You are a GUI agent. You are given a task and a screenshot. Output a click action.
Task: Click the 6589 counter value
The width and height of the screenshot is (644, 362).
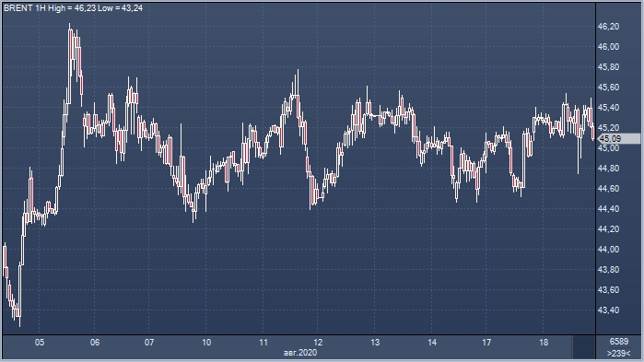click(619, 342)
